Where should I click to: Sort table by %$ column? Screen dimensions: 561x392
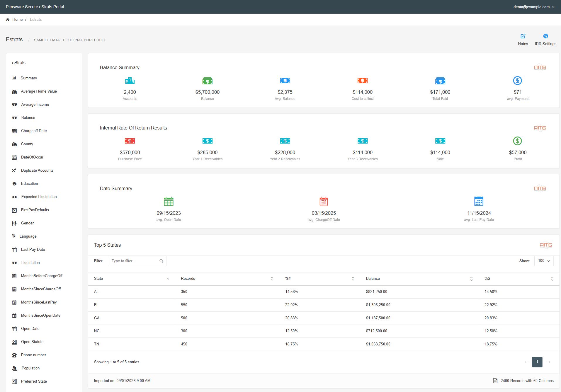(x=519, y=279)
